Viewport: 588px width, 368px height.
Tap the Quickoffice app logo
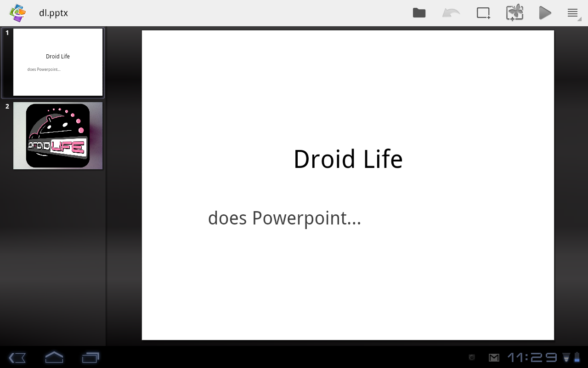coord(18,13)
